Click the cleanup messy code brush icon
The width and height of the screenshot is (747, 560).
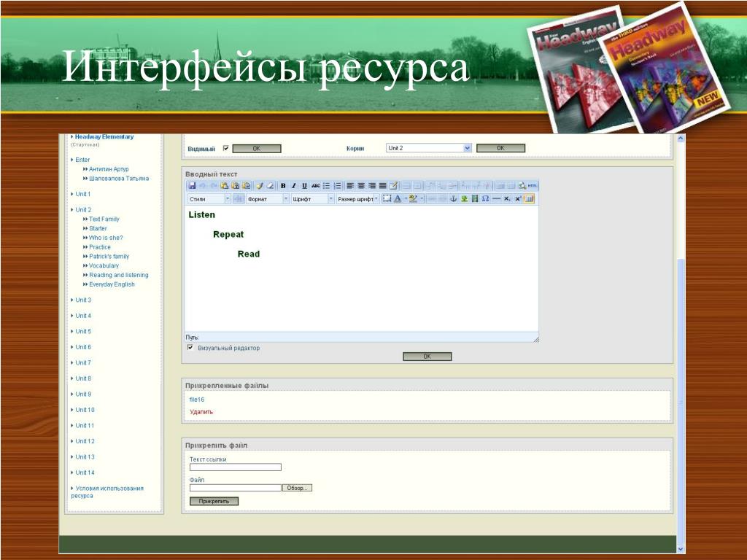[x=260, y=186]
